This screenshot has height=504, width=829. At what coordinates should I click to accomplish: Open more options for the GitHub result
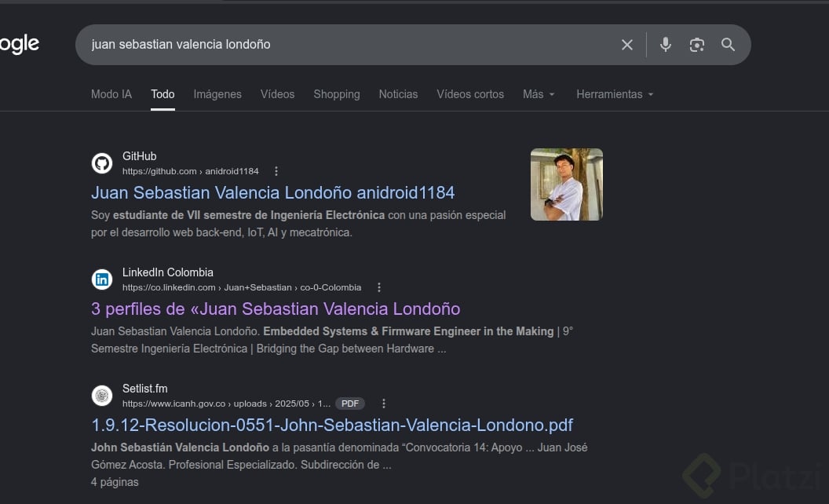coord(276,171)
